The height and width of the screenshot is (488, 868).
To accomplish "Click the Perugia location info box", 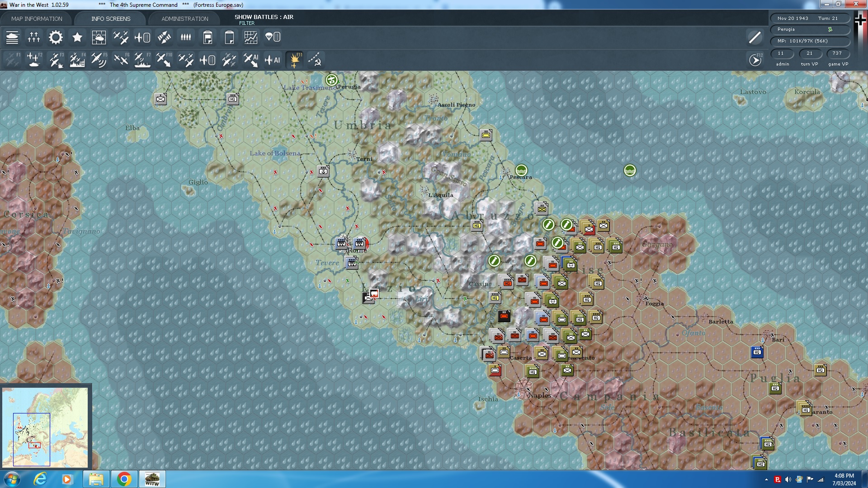I will click(809, 29).
